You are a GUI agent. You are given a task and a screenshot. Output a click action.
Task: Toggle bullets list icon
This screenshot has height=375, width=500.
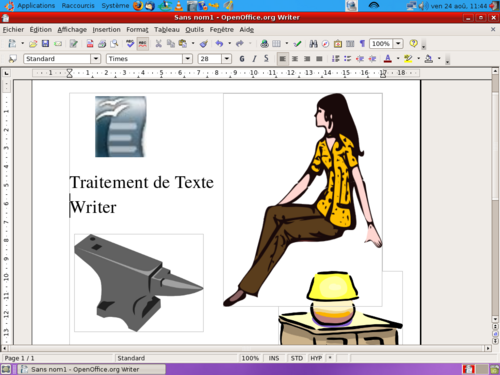(348, 59)
